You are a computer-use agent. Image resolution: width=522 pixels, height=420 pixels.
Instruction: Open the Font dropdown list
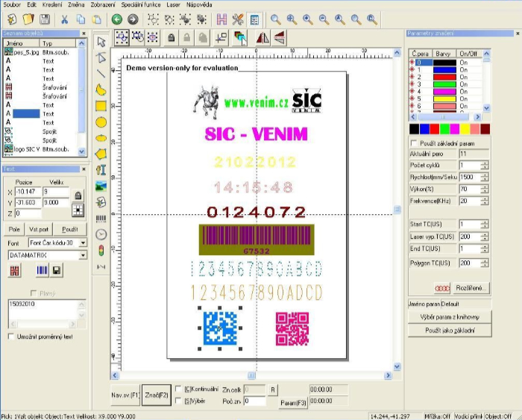83,243
